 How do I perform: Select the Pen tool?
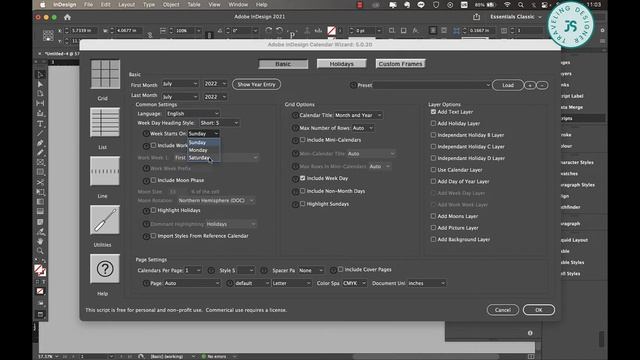[x=40, y=143]
